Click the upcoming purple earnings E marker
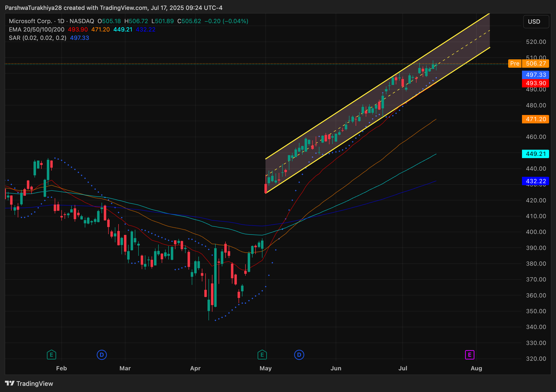This screenshot has height=392, width=556. pos(470,355)
